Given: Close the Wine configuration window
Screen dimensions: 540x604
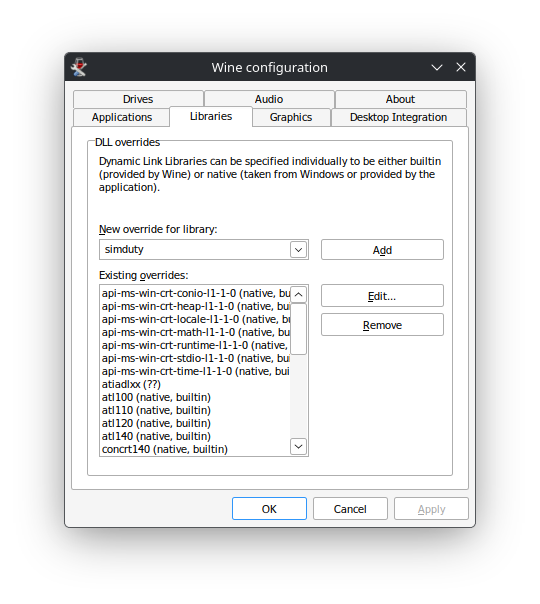Looking at the screenshot, I should (461, 67).
